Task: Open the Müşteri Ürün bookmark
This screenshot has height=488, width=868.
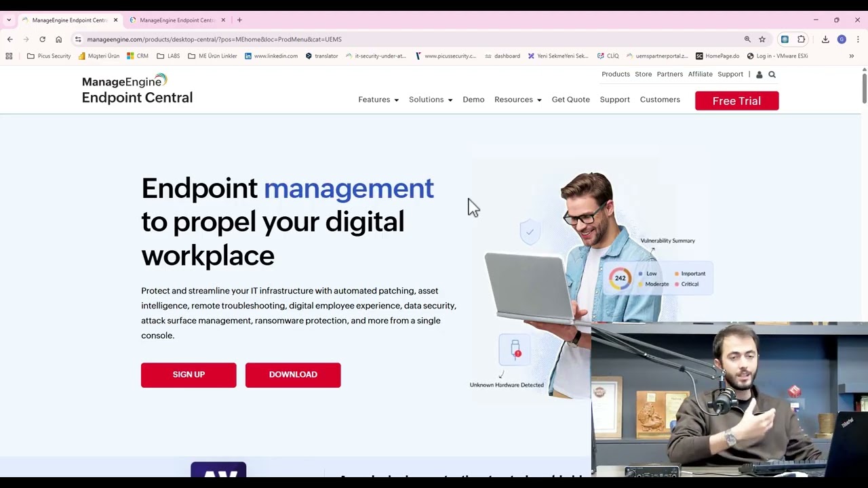Action: point(99,56)
